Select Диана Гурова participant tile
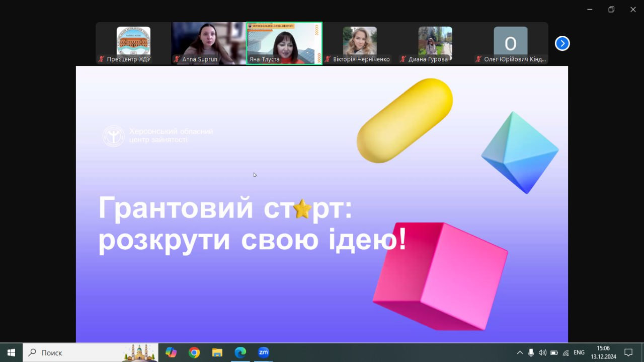Viewport: 644px width, 362px height. (x=435, y=43)
